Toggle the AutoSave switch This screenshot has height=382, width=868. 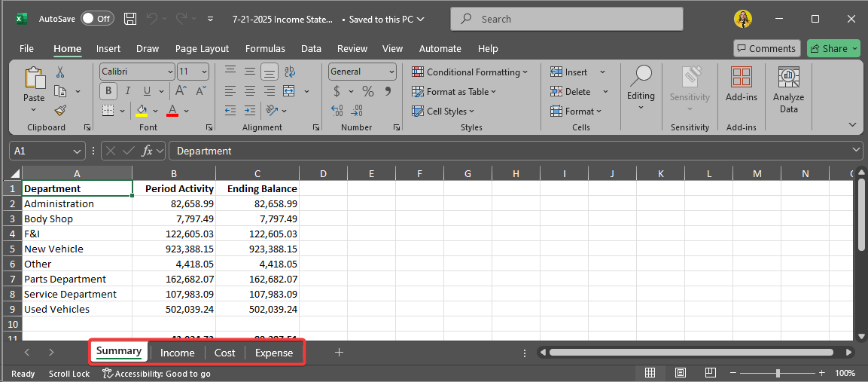[x=97, y=19]
